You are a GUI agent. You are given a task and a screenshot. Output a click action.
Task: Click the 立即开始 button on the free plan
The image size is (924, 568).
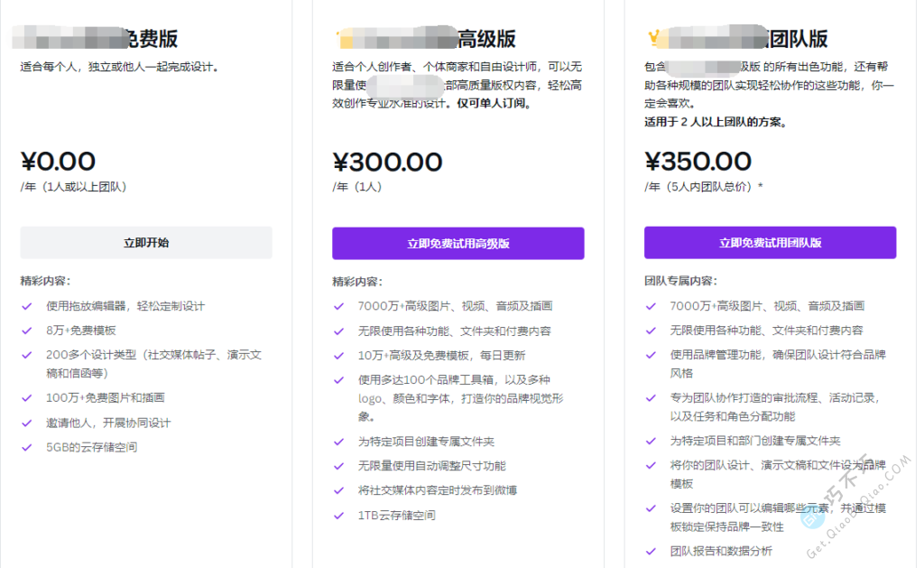146,242
